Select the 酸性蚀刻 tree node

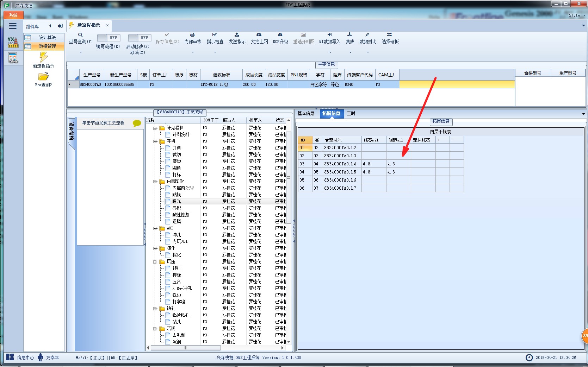(x=181, y=215)
